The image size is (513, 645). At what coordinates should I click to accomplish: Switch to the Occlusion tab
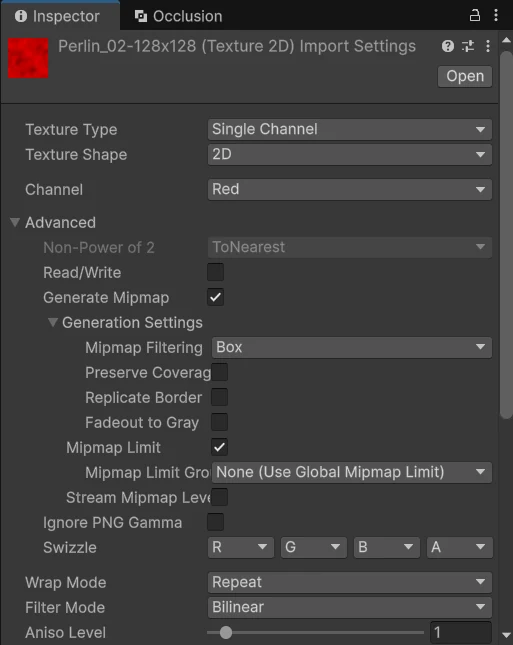coord(179,16)
